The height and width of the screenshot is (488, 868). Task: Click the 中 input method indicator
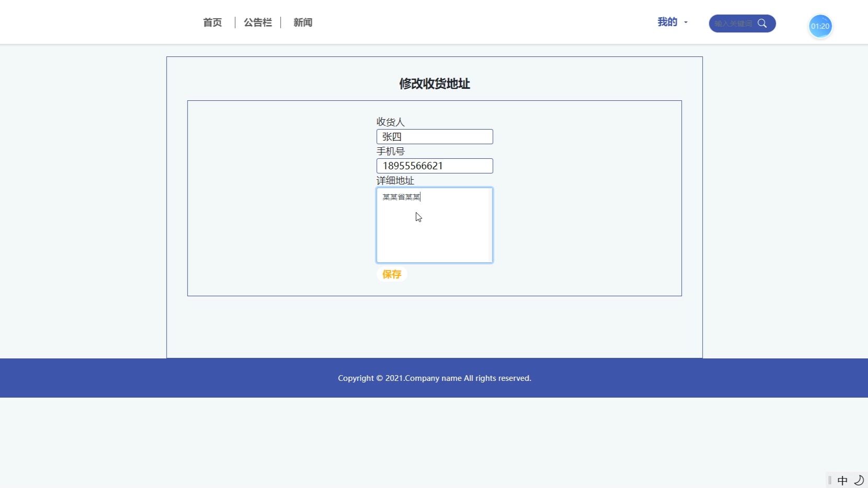(842, 480)
